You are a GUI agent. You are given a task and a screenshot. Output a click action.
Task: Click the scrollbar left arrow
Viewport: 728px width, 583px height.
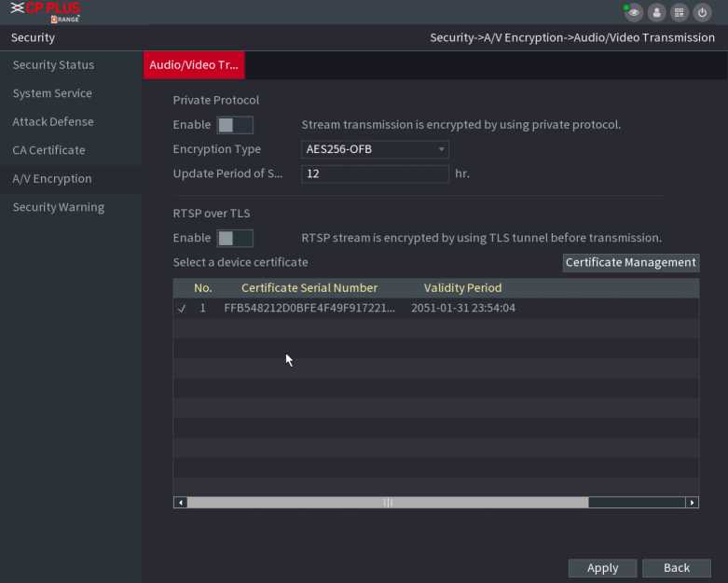click(180, 503)
